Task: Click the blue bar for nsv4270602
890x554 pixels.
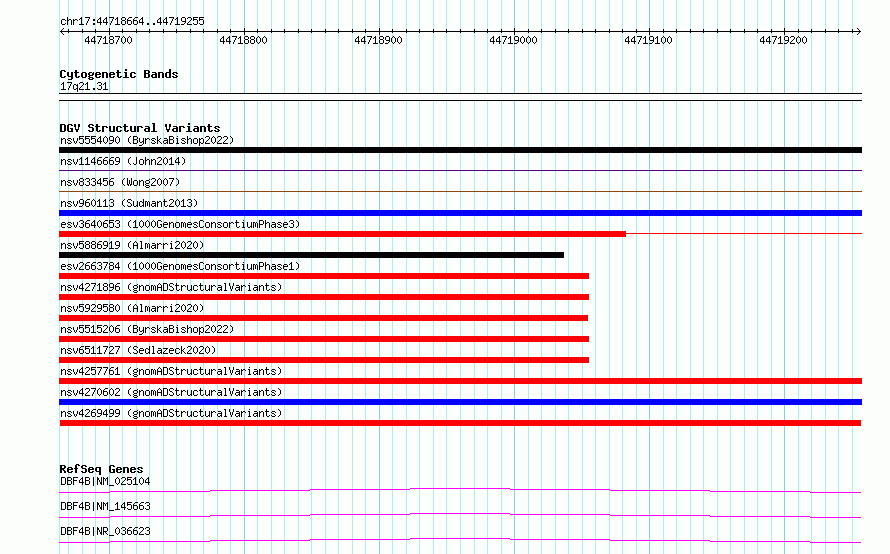Action: pyautogui.click(x=460, y=402)
